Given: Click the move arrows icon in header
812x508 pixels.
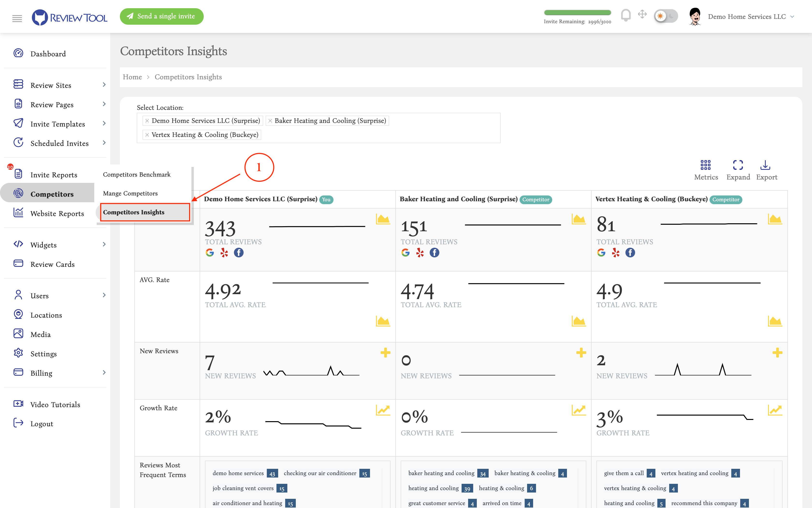Looking at the screenshot, I should point(642,14).
